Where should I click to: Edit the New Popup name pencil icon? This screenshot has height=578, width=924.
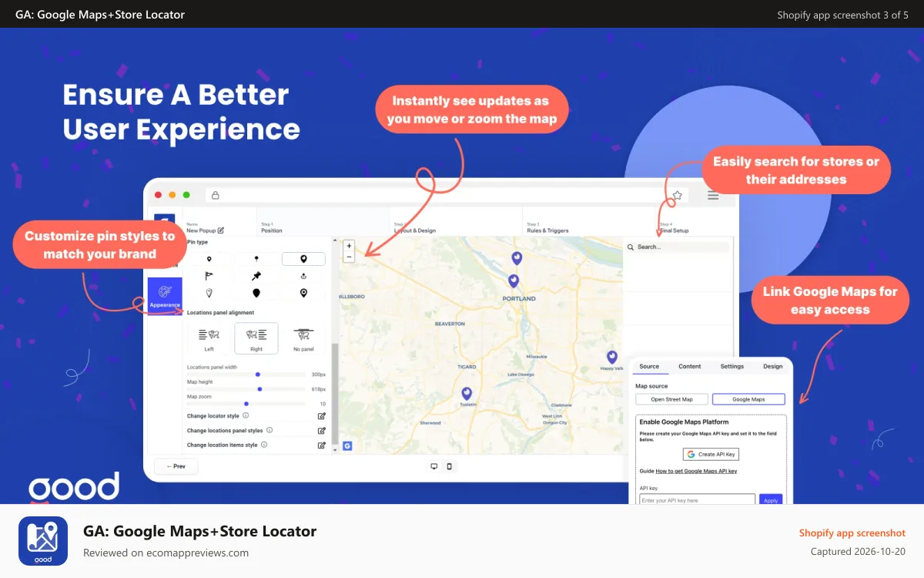click(x=221, y=230)
